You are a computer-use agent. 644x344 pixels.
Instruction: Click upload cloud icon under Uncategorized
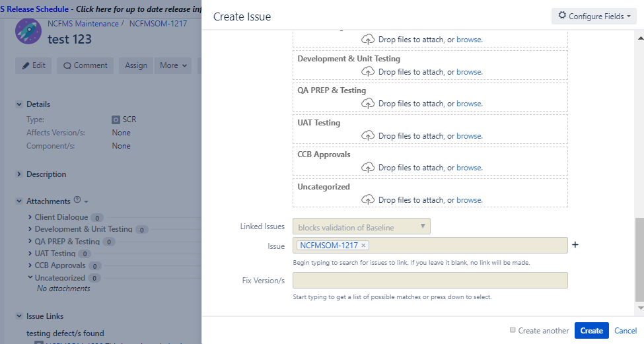tap(368, 200)
